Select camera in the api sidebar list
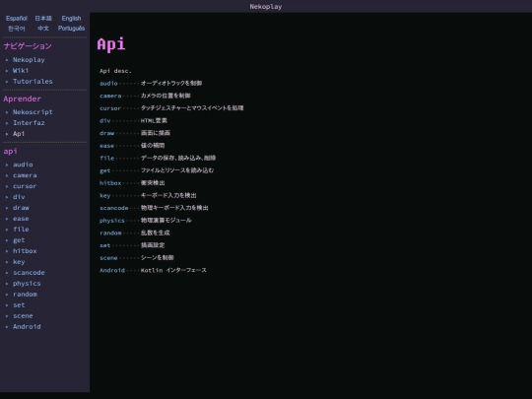The width and height of the screenshot is (532, 399). 25,175
